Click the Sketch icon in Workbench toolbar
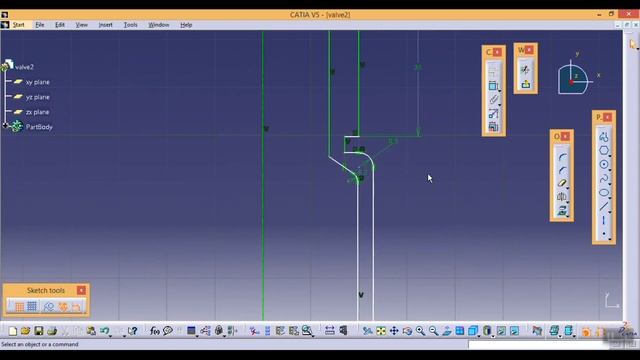This screenshot has height=360, width=640. coord(525,70)
